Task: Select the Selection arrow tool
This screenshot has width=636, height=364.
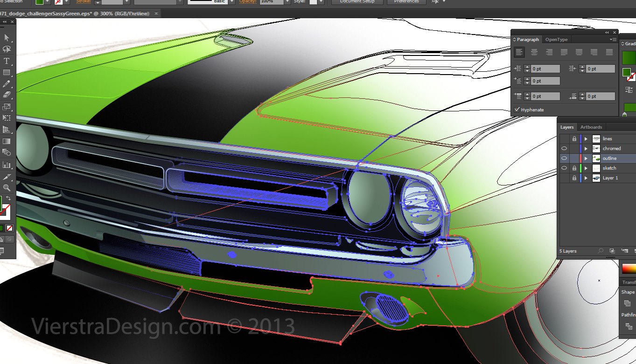Action: 7,38
